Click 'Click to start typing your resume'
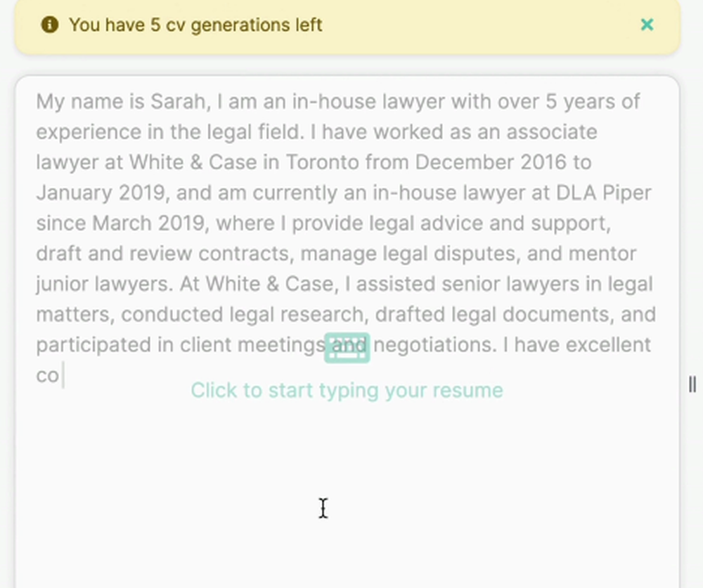This screenshot has height=588, width=703. (346, 390)
